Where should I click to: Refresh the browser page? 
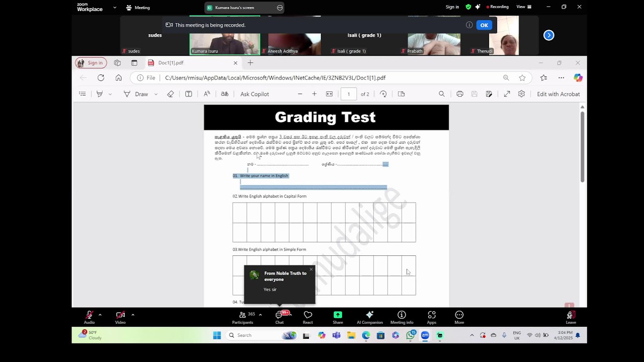coord(101,78)
